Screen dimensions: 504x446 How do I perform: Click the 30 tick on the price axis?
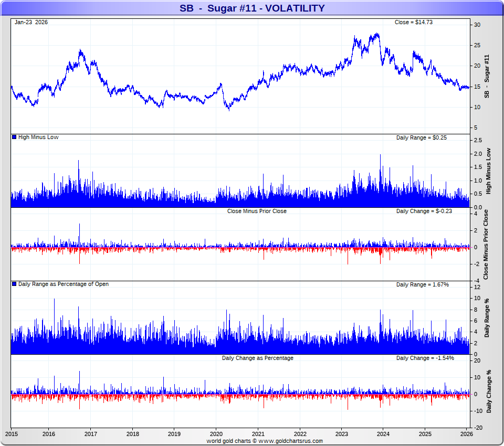tap(477, 25)
